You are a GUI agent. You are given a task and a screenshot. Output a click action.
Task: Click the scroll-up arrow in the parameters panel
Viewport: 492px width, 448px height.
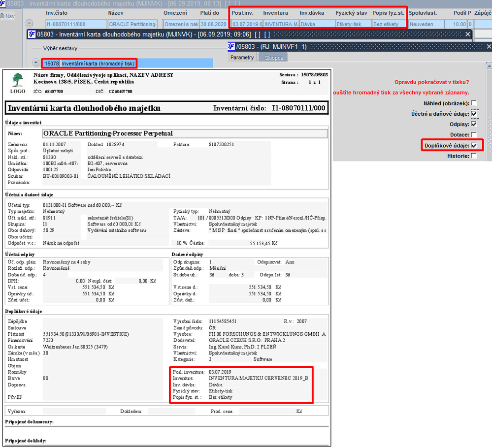[489, 65]
